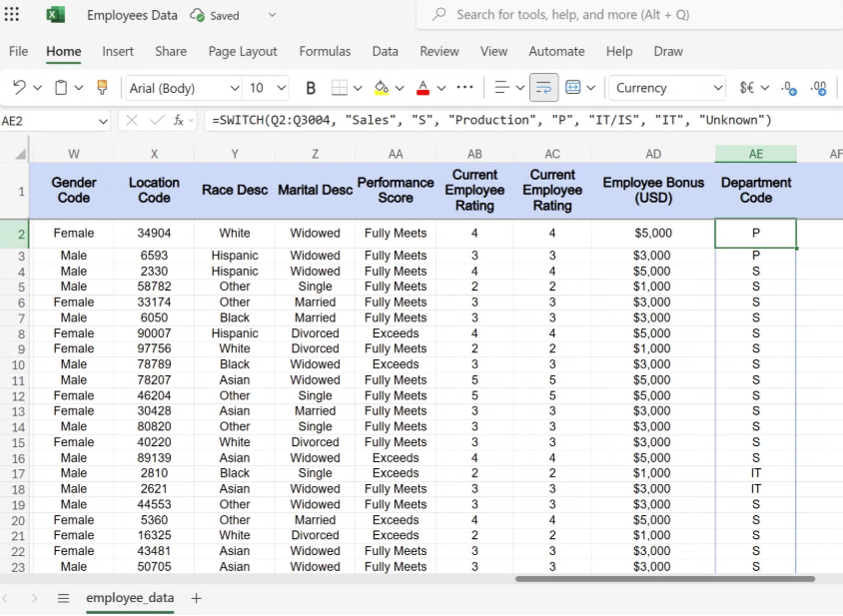This screenshot has width=843, height=616.
Task: Switch to the Review tab
Action: point(439,52)
